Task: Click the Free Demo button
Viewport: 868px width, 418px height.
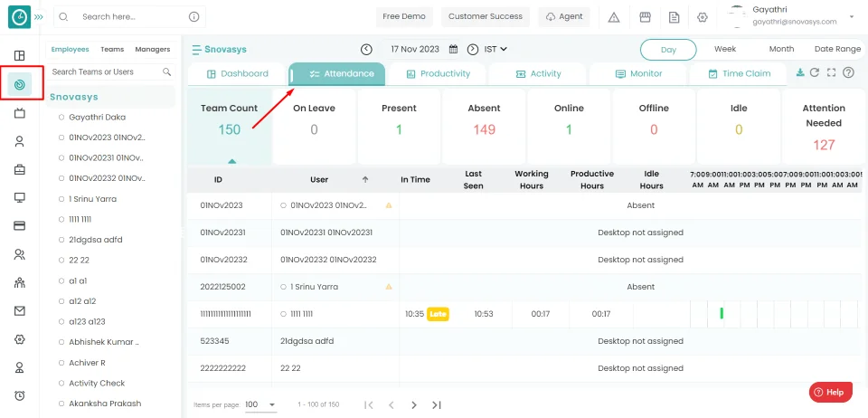Action: click(403, 17)
